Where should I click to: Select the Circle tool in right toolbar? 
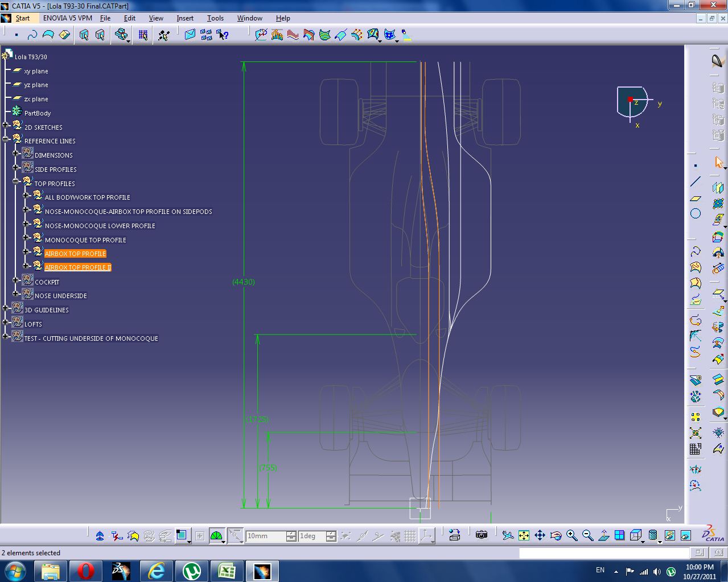tap(696, 214)
